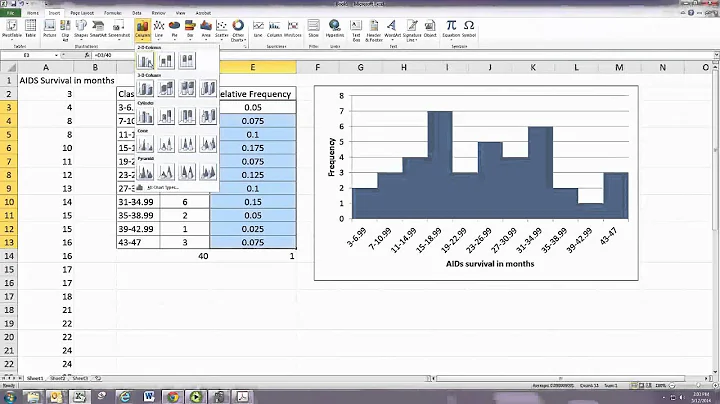Open the Pie chart dropdown

click(174, 29)
